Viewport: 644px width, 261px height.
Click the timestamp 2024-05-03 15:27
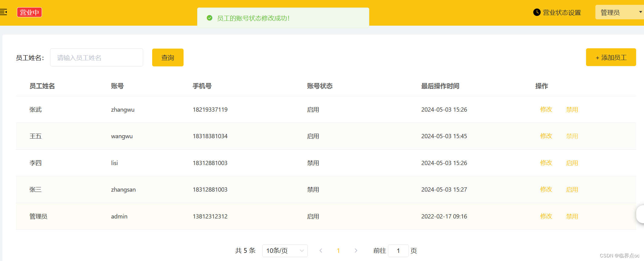pos(444,189)
